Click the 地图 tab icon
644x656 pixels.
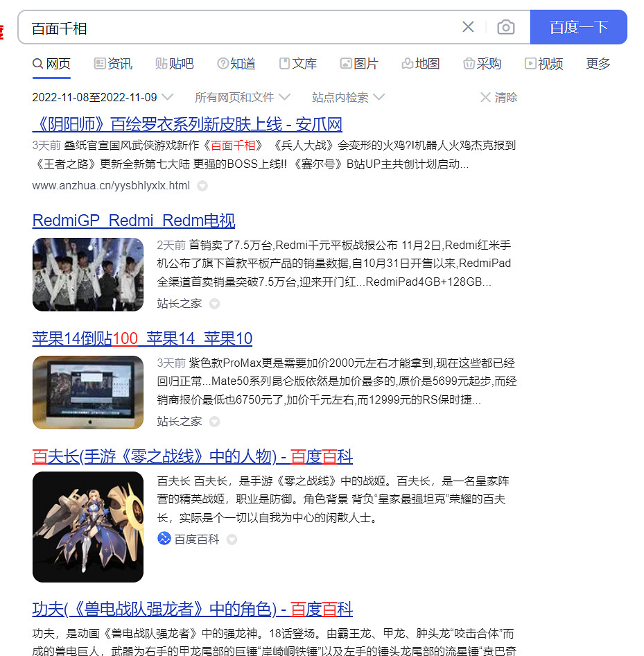[x=406, y=63]
